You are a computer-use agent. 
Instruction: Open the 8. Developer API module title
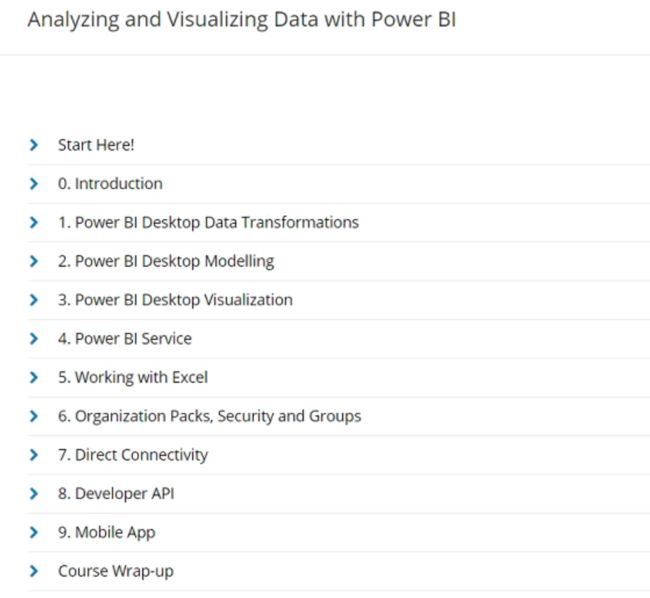(x=116, y=494)
